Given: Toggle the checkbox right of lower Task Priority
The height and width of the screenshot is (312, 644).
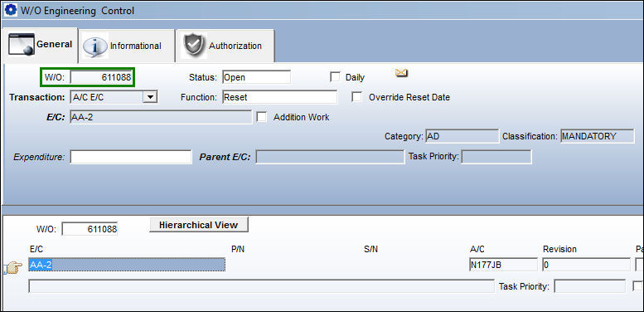Looking at the screenshot, I should [x=638, y=285].
